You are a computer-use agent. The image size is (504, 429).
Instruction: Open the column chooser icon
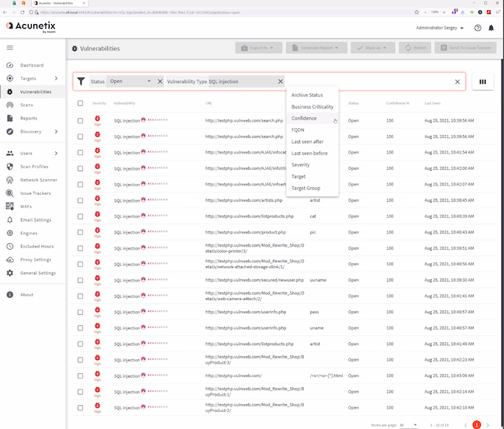pos(482,81)
